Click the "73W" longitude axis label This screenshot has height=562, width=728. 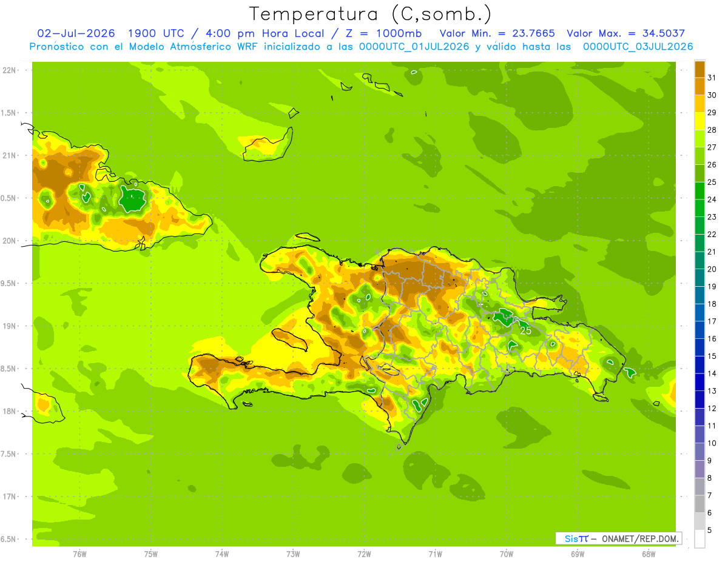point(293,554)
